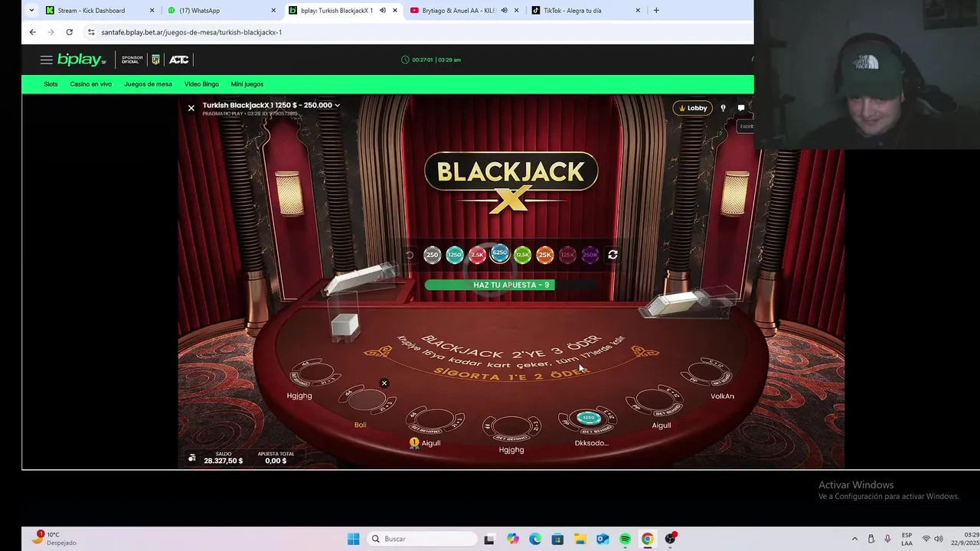
Task: Choose the orange 25K chip
Action: click(x=545, y=255)
